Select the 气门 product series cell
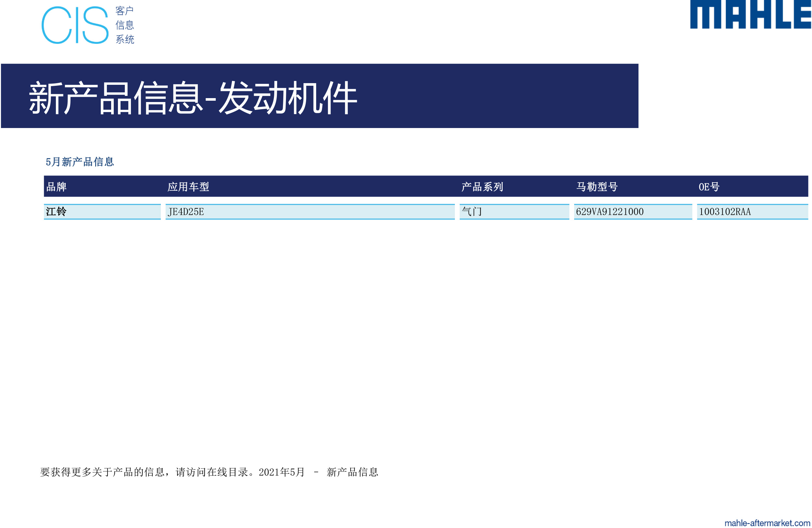The height and width of the screenshot is (528, 812). pos(514,212)
